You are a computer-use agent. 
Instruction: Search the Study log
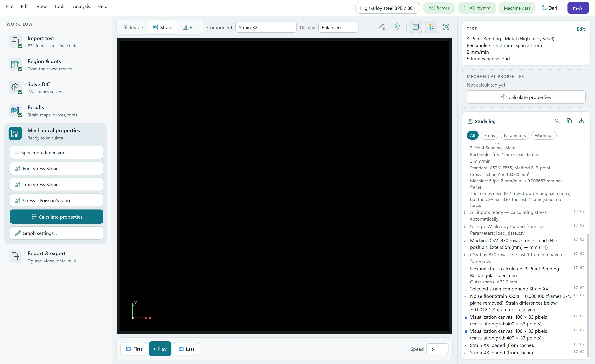[x=557, y=121]
